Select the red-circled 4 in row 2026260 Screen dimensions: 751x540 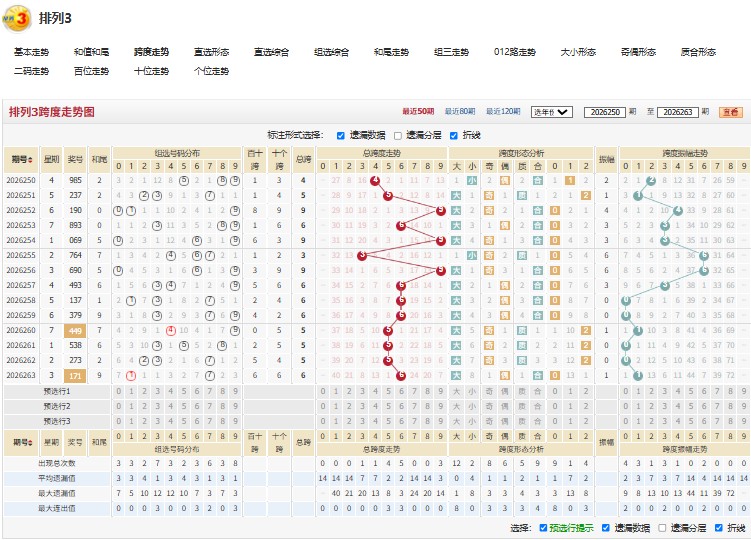(171, 331)
